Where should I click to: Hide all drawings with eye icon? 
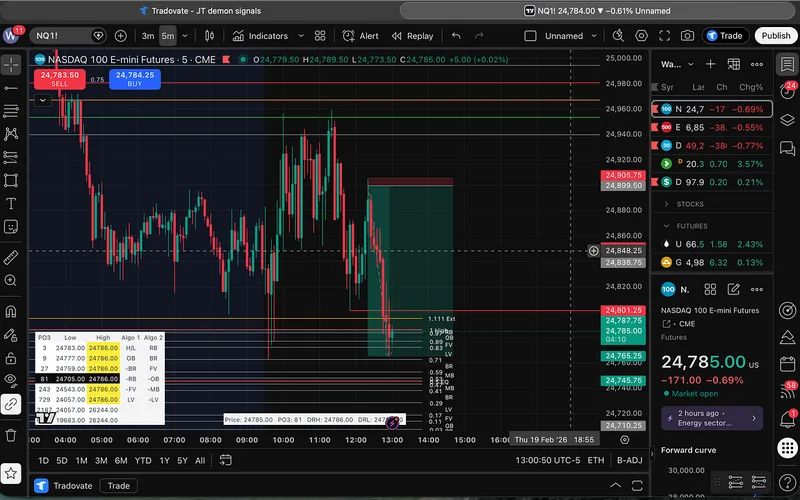click(x=11, y=379)
